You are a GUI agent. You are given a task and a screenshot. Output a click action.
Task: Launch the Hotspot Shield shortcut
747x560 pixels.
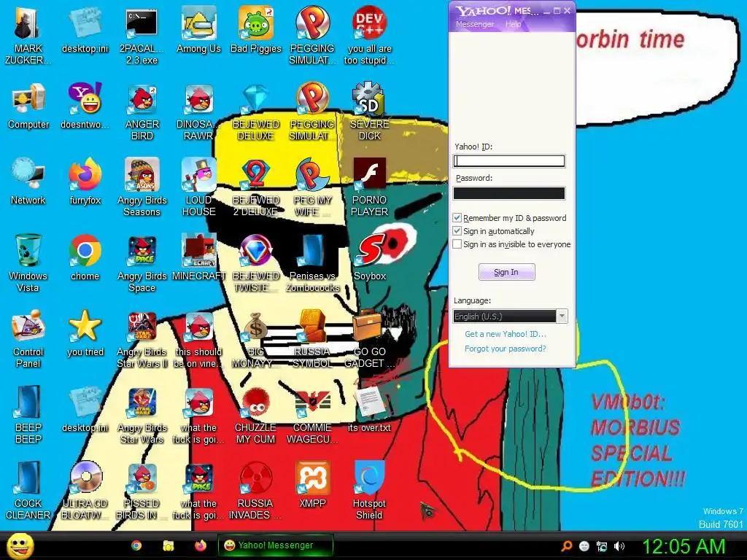coord(370,489)
